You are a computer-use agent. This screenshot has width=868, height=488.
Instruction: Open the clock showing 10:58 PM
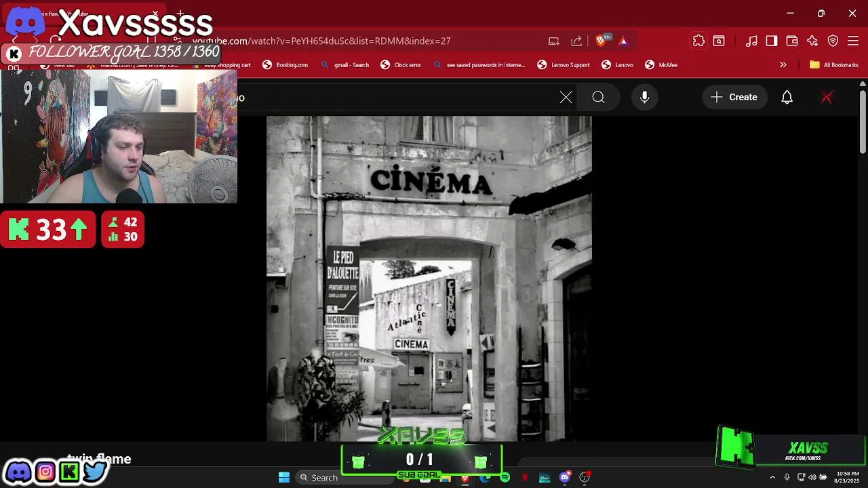848,477
